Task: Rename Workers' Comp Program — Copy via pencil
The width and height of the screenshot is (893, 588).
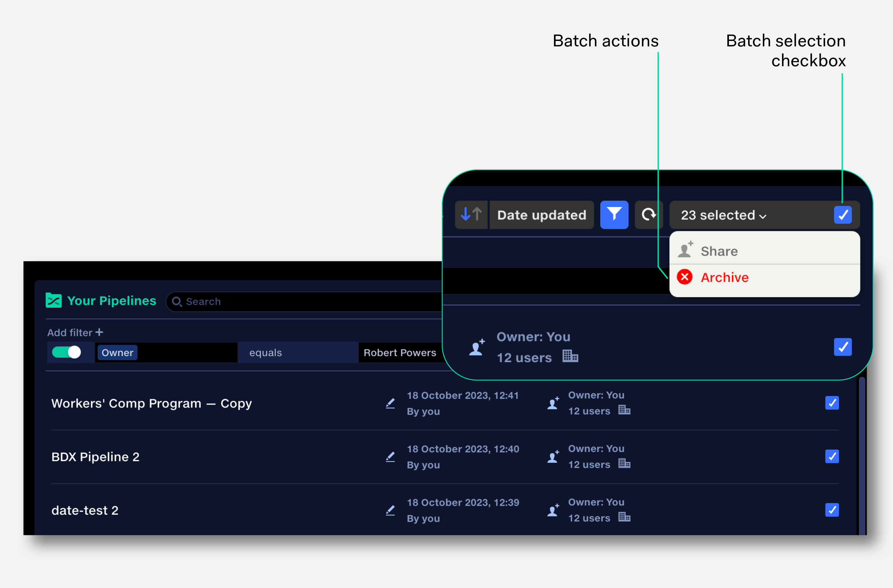Action: tap(390, 403)
